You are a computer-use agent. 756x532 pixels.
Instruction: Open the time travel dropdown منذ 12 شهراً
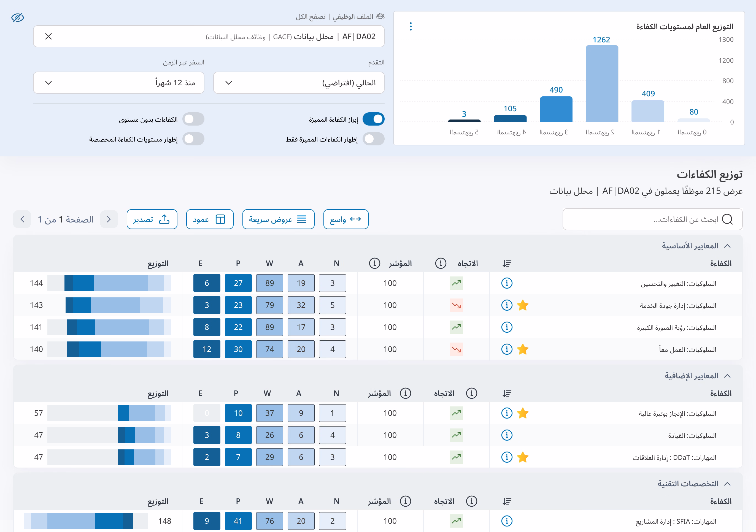pyautogui.click(x=118, y=83)
